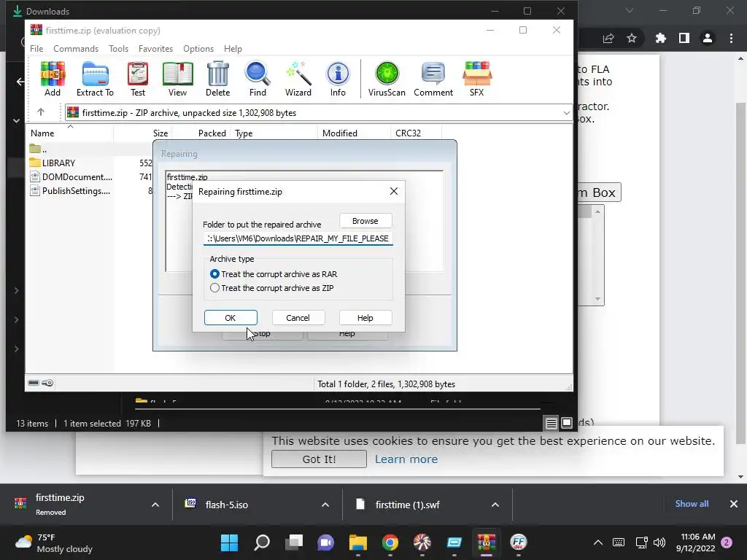The image size is (747, 560).
Task: Select the parent folder ".." row
Action: click(38, 149)
